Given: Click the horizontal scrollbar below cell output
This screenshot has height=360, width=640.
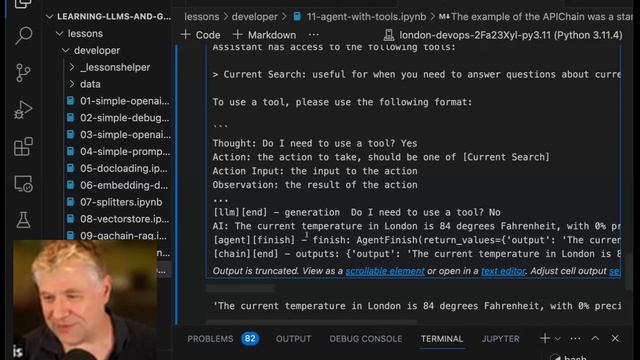Looking at the screenshot, I should 240,289.
